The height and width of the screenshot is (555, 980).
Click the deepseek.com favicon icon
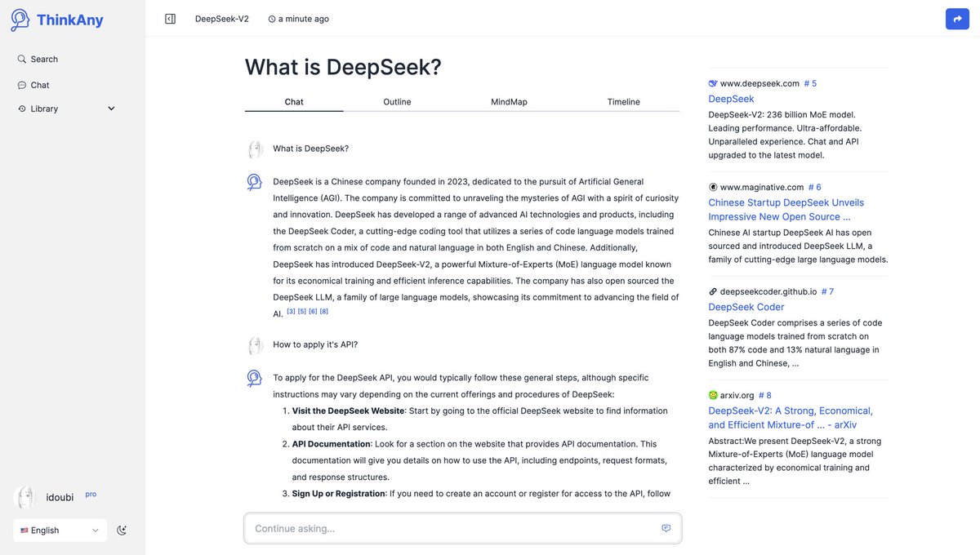click(713, 83)
